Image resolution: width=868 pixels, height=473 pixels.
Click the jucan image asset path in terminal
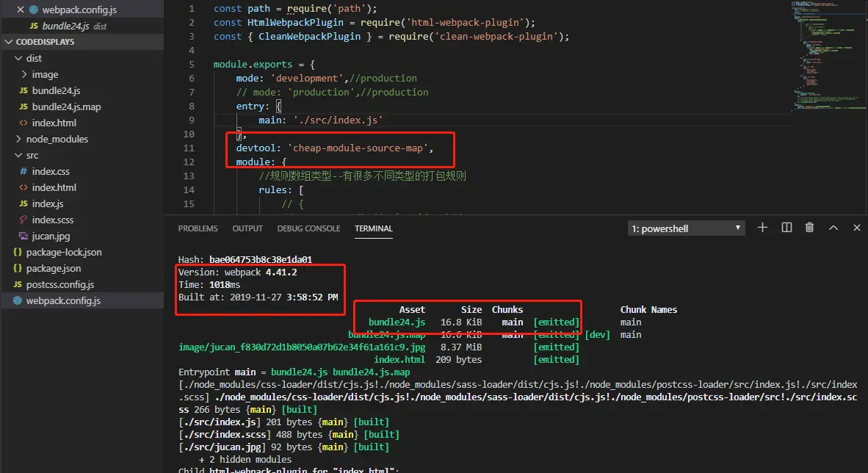click(x=303, y=347)
